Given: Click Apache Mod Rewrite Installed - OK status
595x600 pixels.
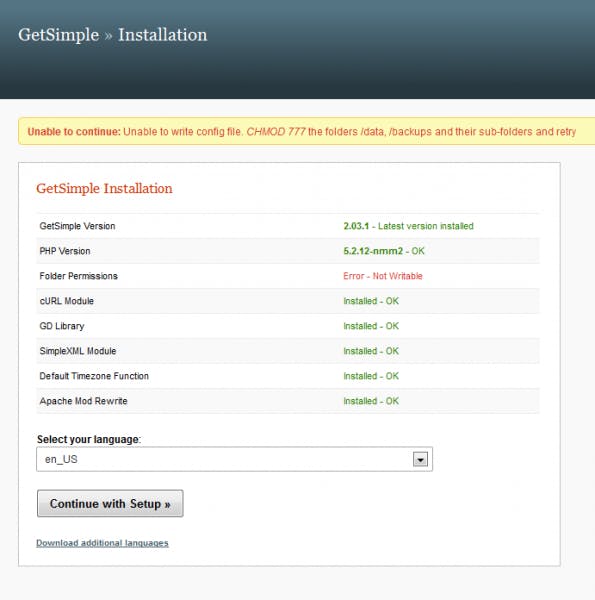Looking at the screenshot, I should [371, 401].
